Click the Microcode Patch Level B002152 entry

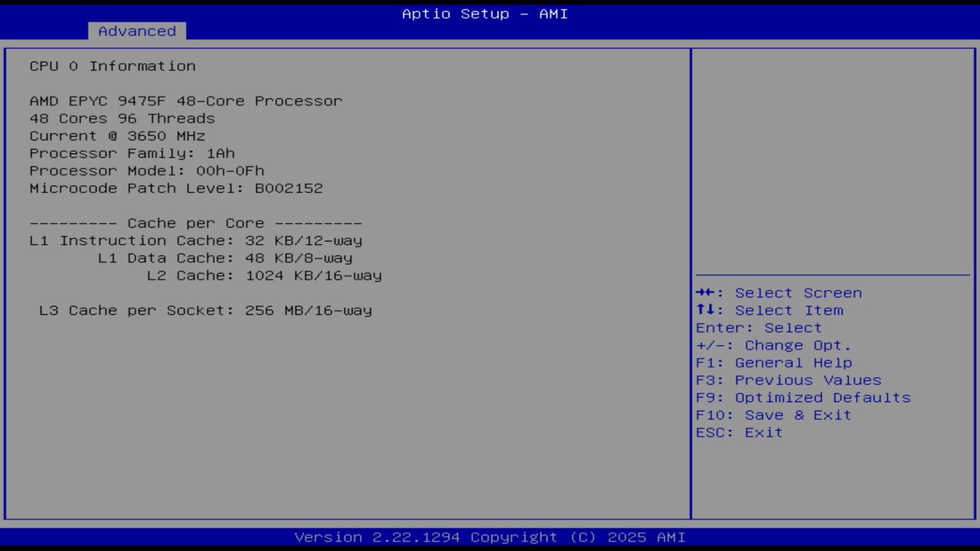point(176,187)
